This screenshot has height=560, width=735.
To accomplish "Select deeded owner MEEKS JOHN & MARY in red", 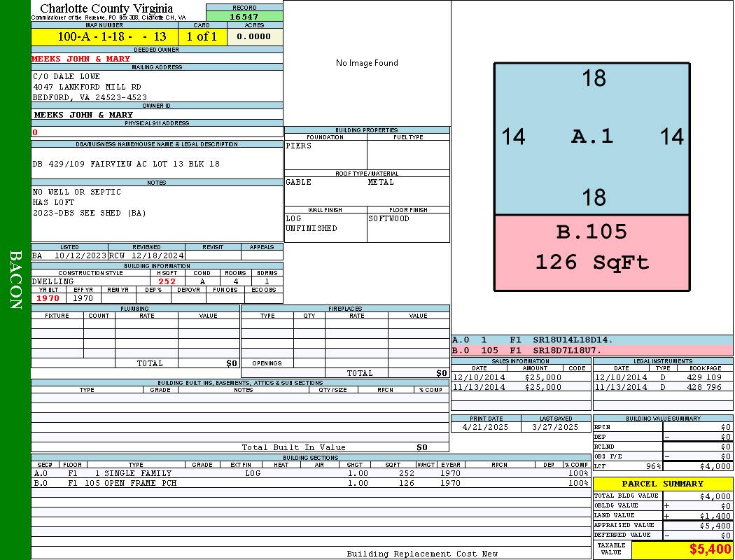I will click(x=81, y=59).
